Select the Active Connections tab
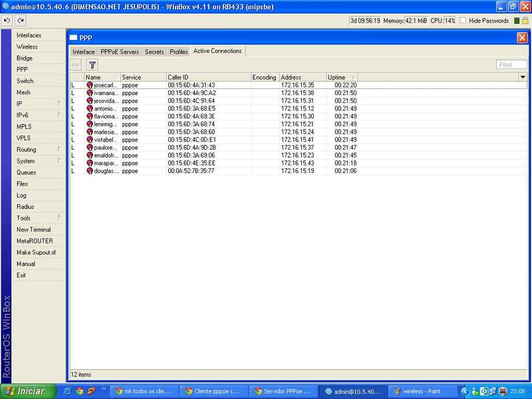The image size is (532, 399). coord(217,51)
